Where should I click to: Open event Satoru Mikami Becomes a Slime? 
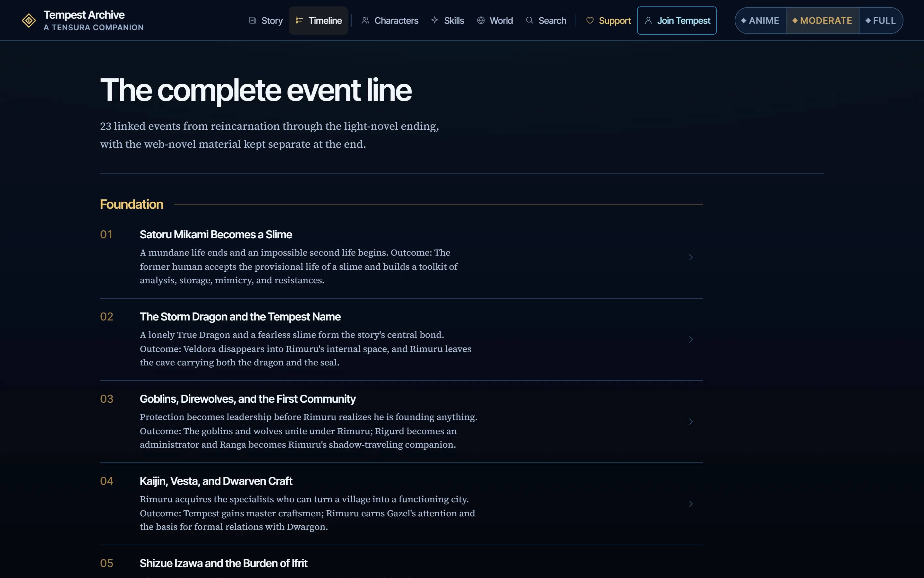[216, 234]
